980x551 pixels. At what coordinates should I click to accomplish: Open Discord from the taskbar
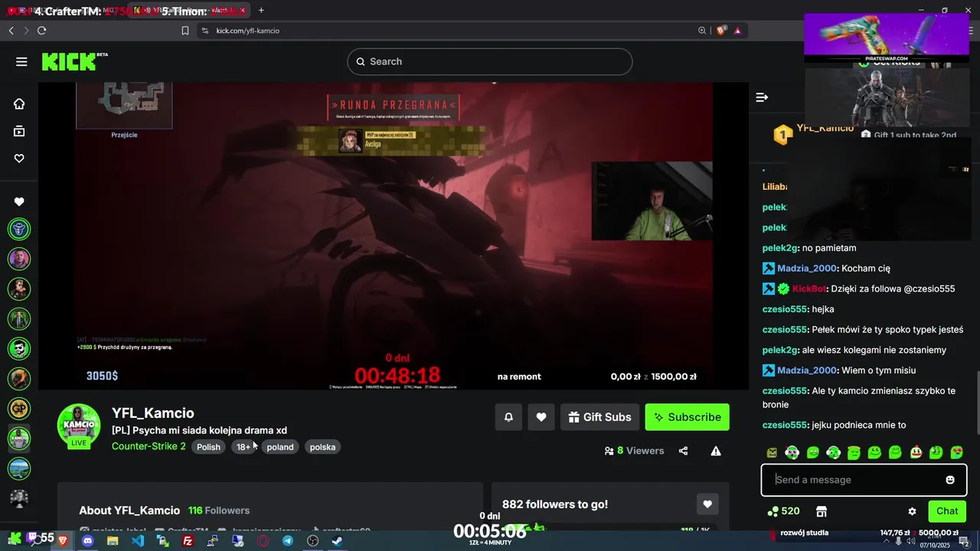point(87,541)
